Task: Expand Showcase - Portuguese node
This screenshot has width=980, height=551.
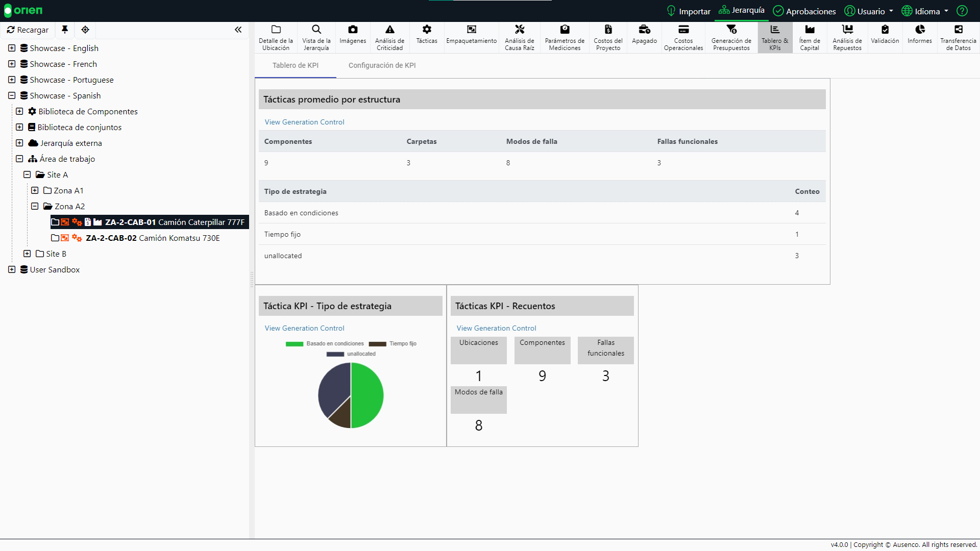Action: point(12,80)
